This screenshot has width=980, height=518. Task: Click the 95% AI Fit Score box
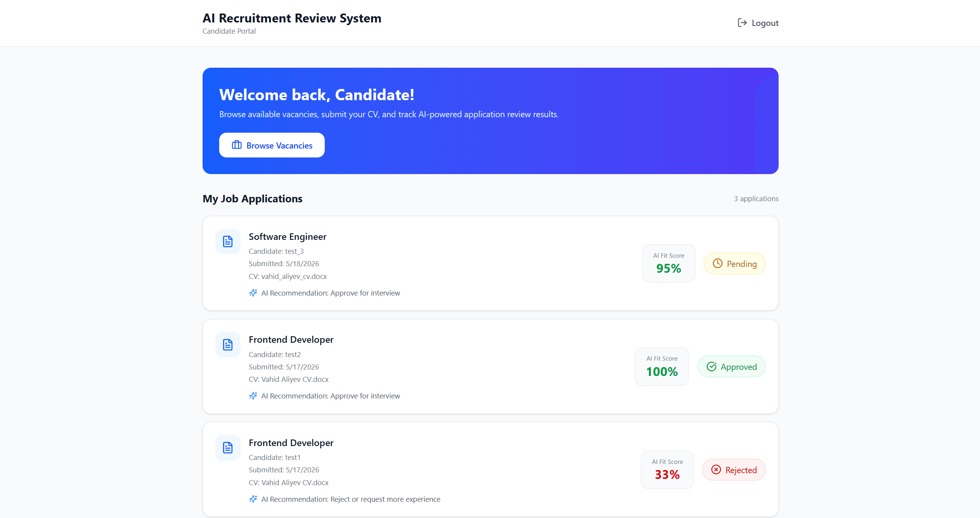[669, 263]
